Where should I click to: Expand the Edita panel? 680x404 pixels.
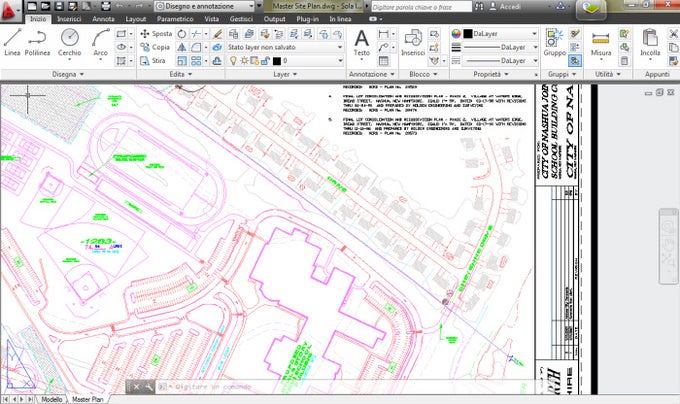(181, 74)
